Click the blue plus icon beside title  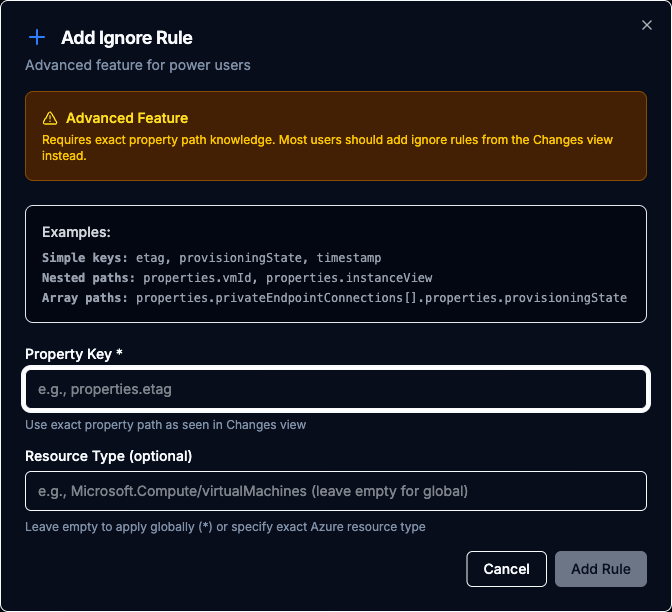coord(37,37)
